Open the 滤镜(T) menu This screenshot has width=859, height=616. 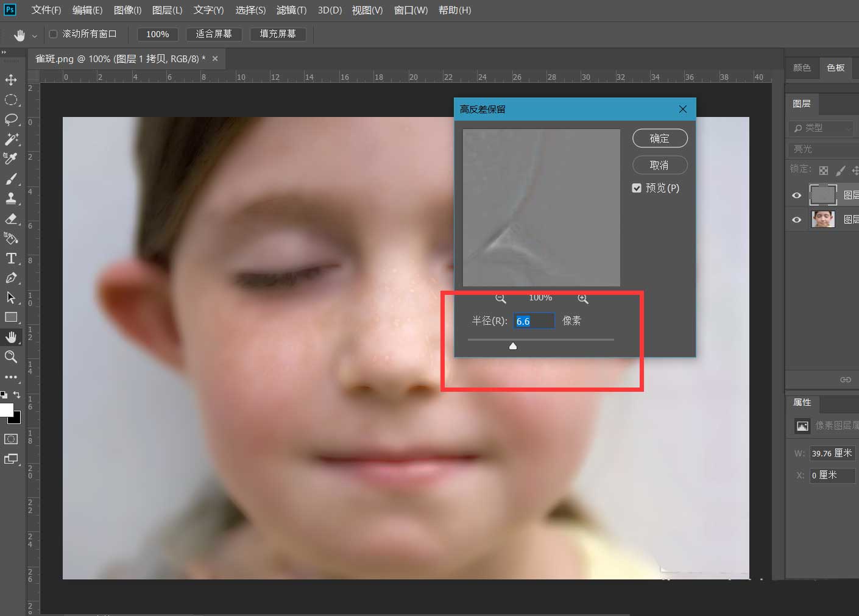(291, 10)
